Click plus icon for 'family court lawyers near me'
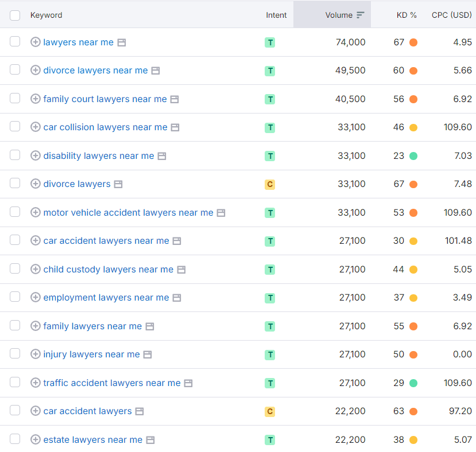 coord(36,99)
